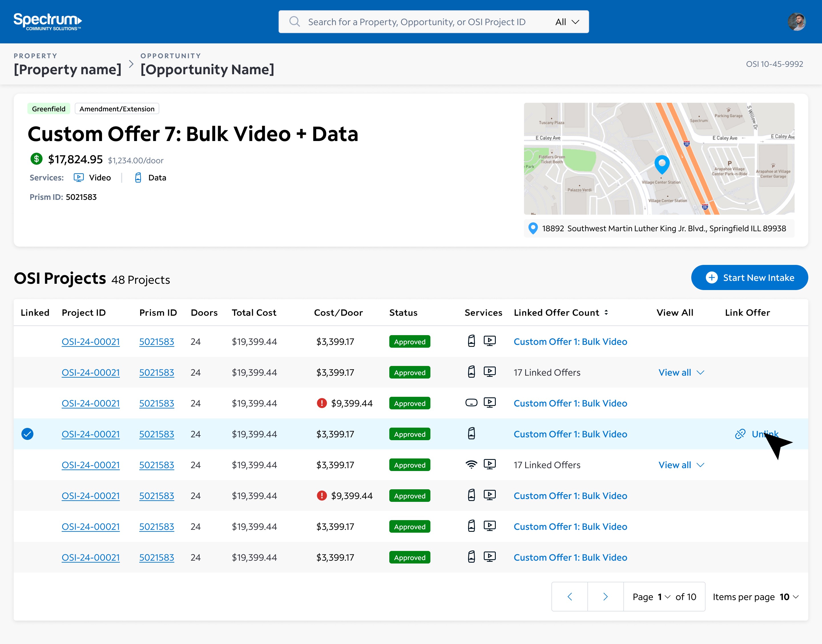Sort by Linked Offer Count column
This screenshot has width=822, height=644.
(606, 312)
